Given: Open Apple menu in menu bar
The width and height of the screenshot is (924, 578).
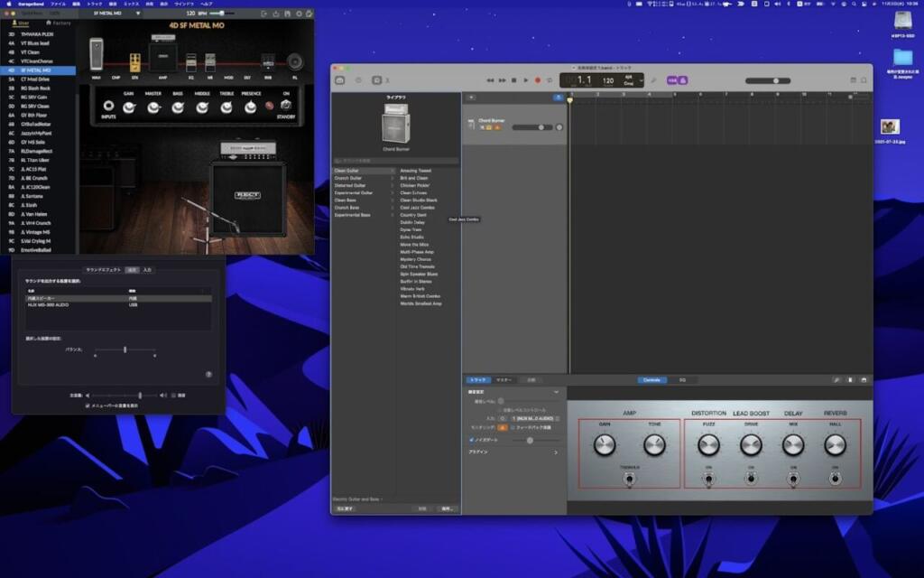Looking at the screenshot, I should coord(8,4).
